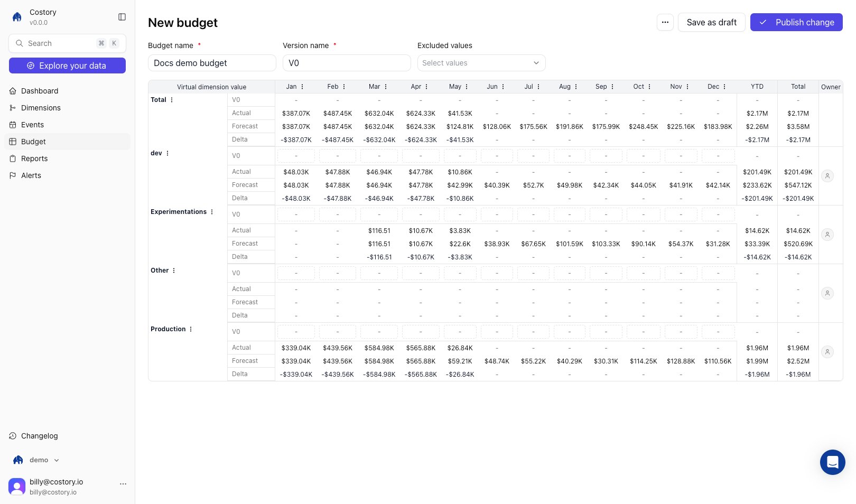Open Oct column options menu
Screen dimensions: 856x504
[x=649, y=87]
